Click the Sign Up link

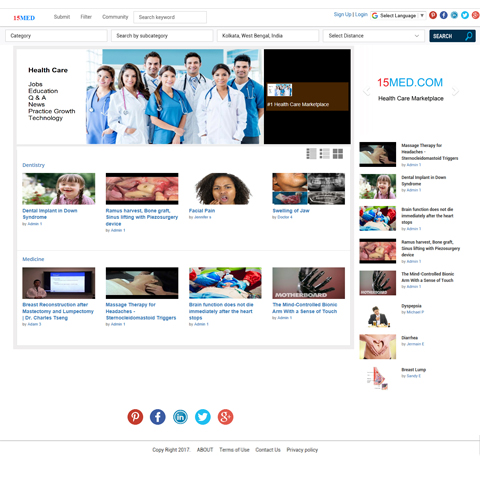tap(342, 14)
